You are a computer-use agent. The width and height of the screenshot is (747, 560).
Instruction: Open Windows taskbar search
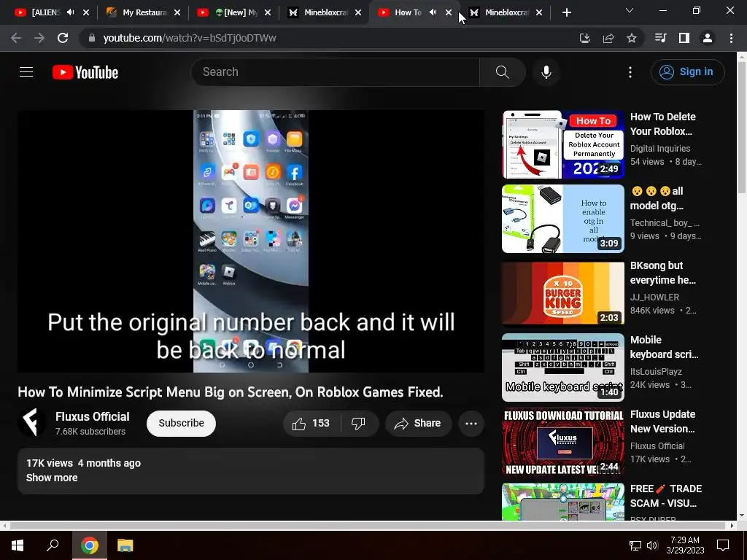click(53, 545)
